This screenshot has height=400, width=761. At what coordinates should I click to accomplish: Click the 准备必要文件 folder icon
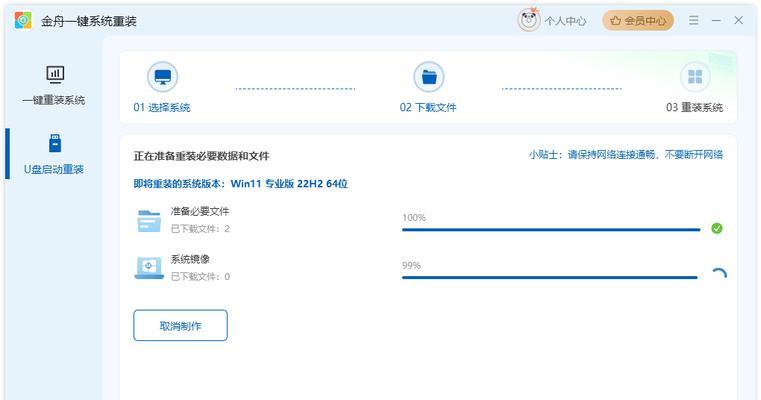pyautogui.click(x=149, y=221)
